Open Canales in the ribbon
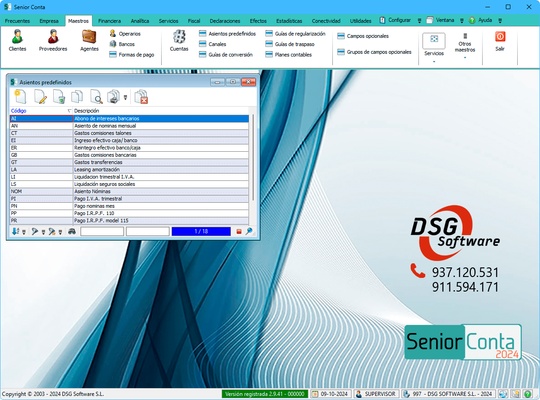 pyautogui.click(x=213, y=44)
